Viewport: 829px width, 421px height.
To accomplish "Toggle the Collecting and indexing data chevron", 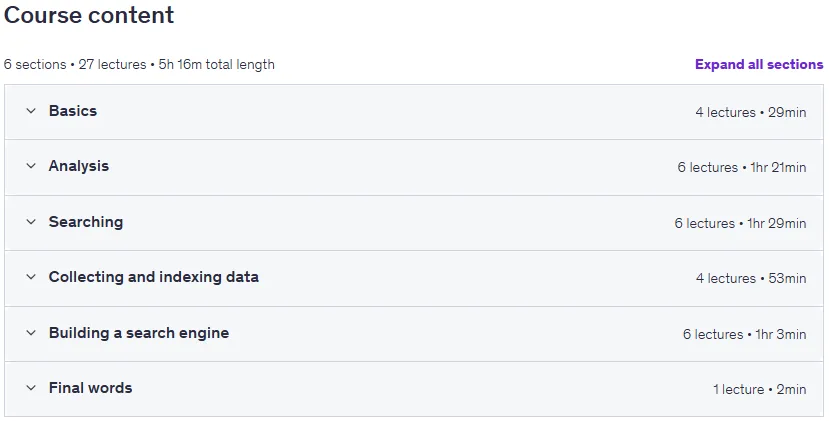I will click(x=31, y=277).
